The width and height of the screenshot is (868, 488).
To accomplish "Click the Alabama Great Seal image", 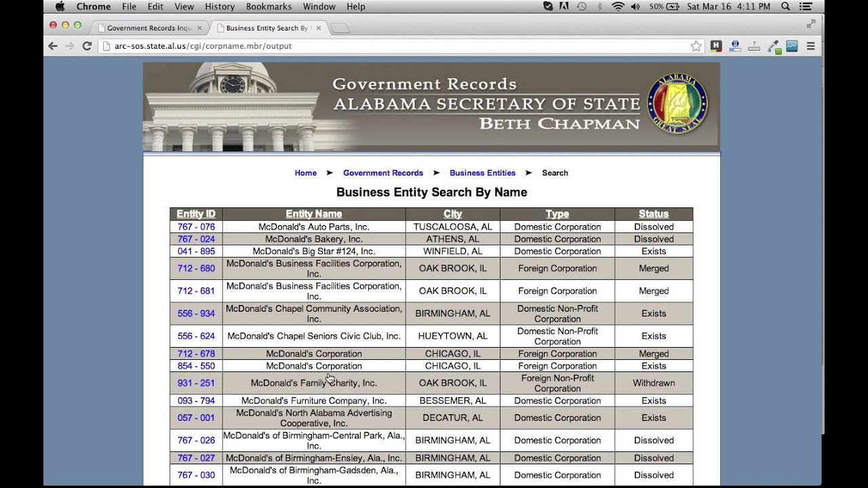I will point(677,104).
